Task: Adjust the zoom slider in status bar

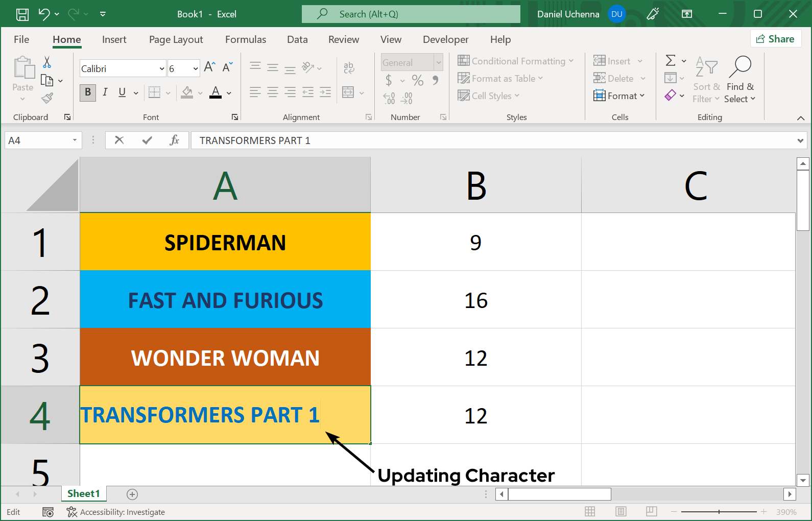Action: 719,511
